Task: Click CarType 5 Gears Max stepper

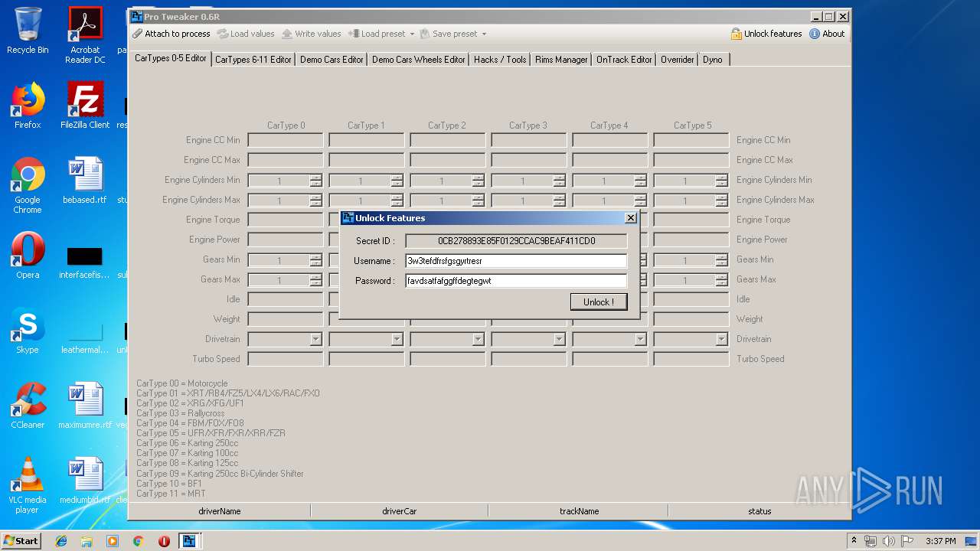Action: 721,280
